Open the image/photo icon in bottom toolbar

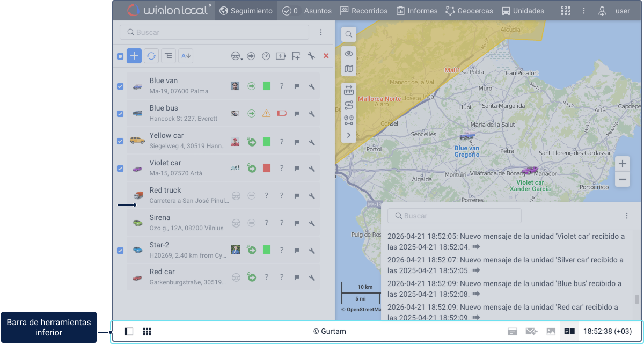click(x=551, y=332)
